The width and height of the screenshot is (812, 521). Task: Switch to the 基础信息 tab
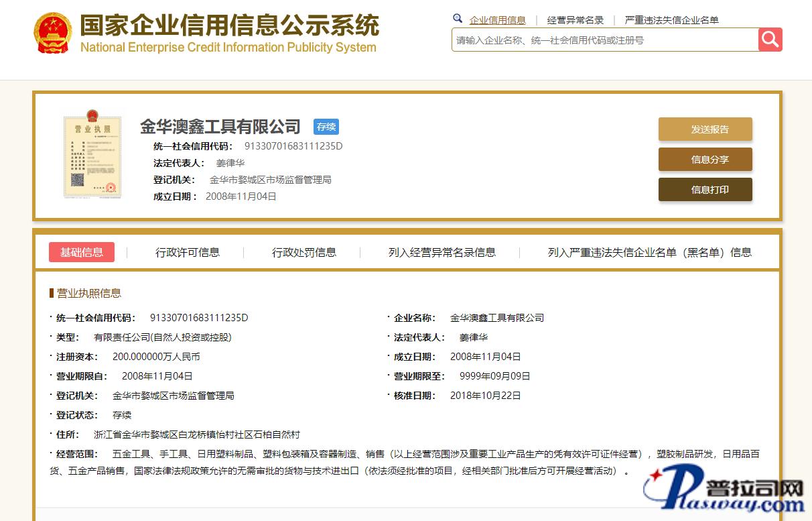(x=82, y=252)
